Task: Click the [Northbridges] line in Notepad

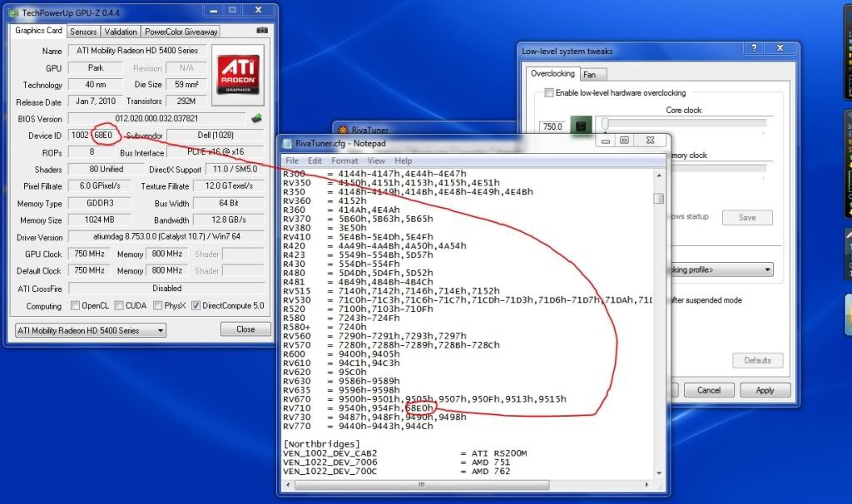Action: tap(321, 444)
